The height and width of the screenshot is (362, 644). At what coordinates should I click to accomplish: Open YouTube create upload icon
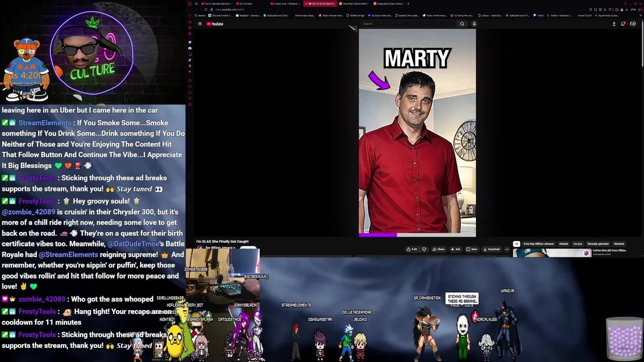tap(614, 24)
